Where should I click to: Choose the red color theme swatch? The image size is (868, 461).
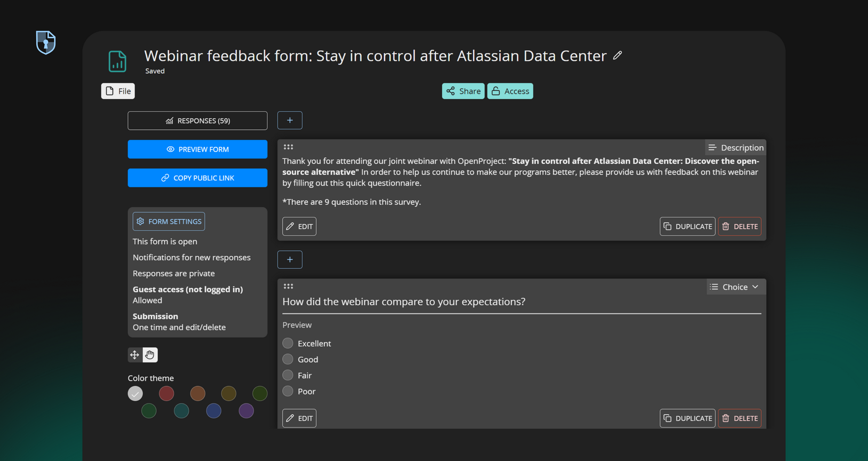pyautogui.click(x=166, y=394)
